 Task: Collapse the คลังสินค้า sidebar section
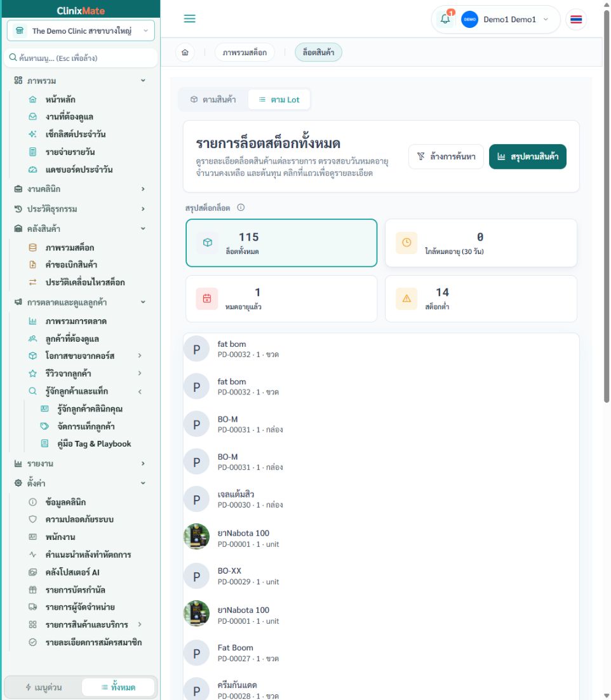coord(80,229)
